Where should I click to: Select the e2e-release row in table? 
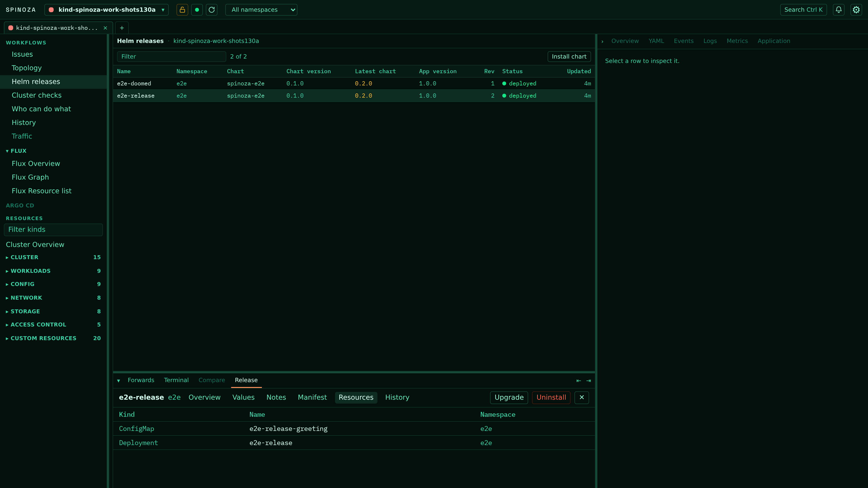(354, 96)
